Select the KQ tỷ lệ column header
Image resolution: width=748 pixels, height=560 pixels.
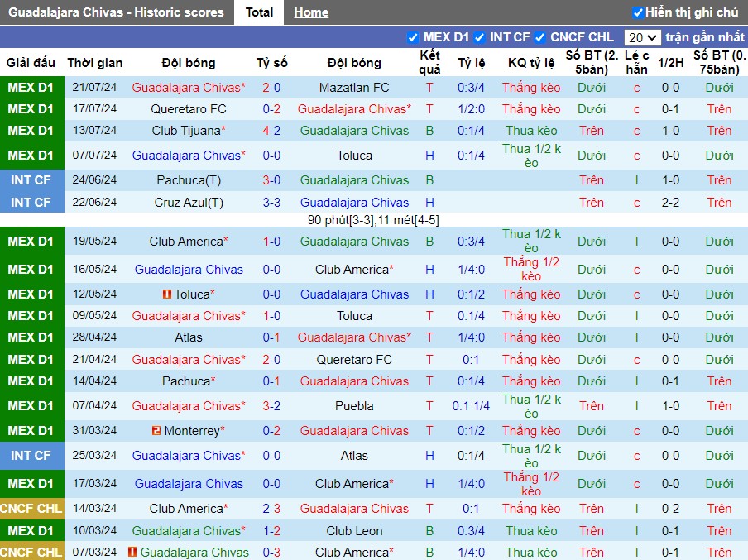pos(531,63)
